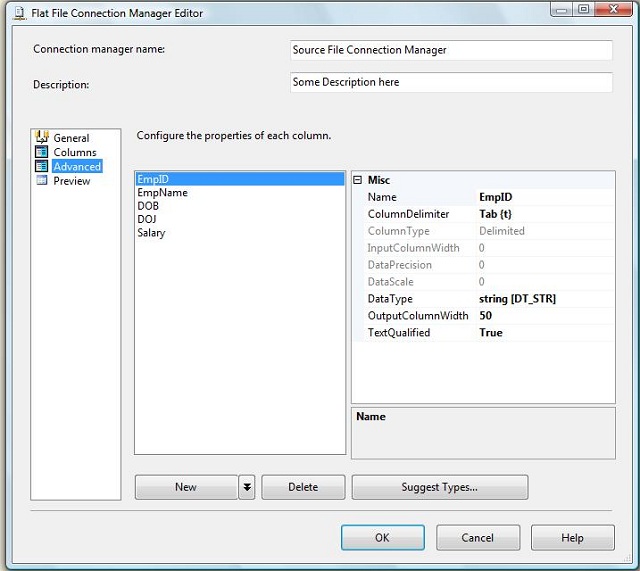Click the Advanced page icon
This screenshot has width=640, height=571.
[42, 166]
